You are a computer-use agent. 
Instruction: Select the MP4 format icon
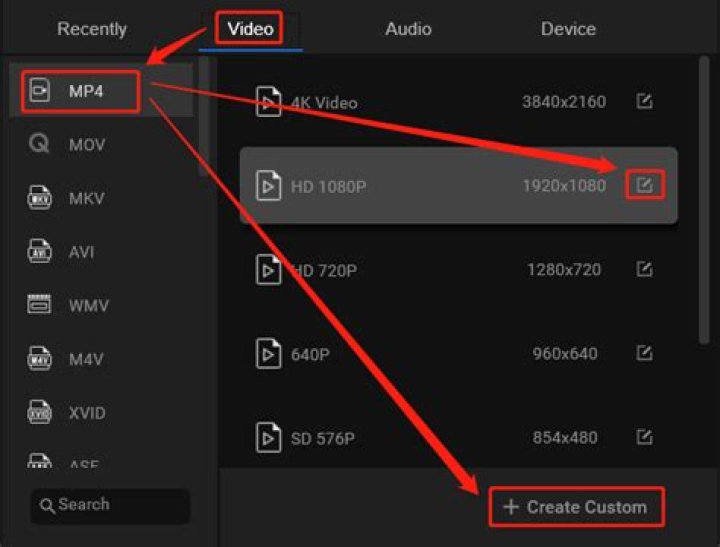click(x=39, y=90)
